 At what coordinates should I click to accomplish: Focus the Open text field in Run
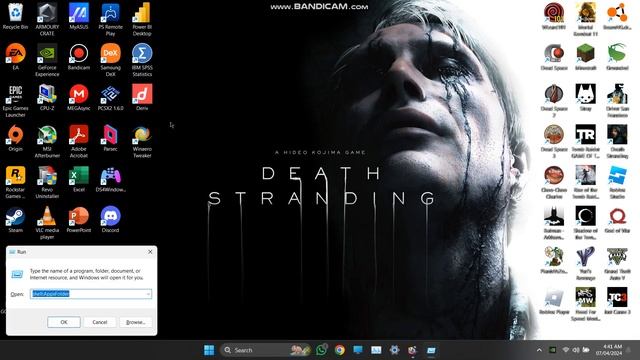tap(91, 294)
